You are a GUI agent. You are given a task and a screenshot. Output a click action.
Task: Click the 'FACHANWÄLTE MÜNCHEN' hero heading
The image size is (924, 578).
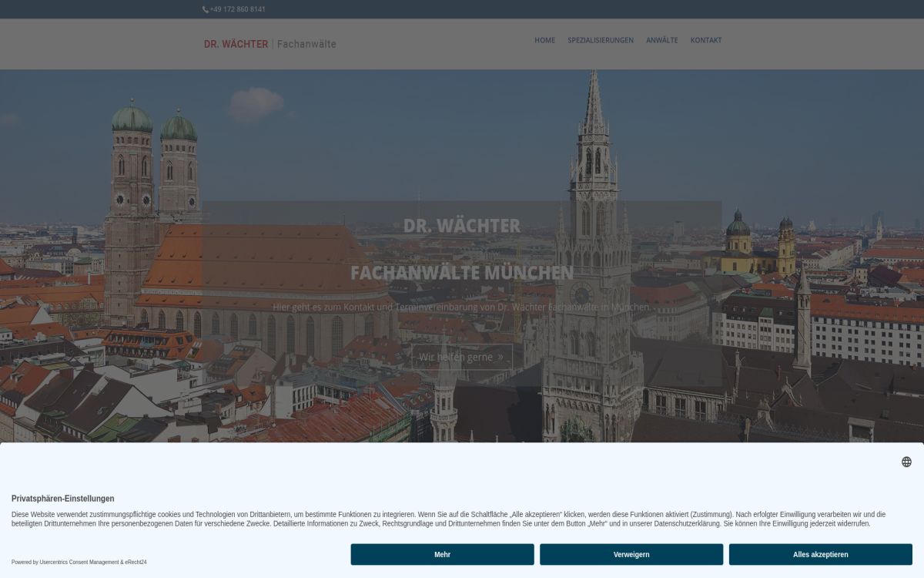(462, 273)
